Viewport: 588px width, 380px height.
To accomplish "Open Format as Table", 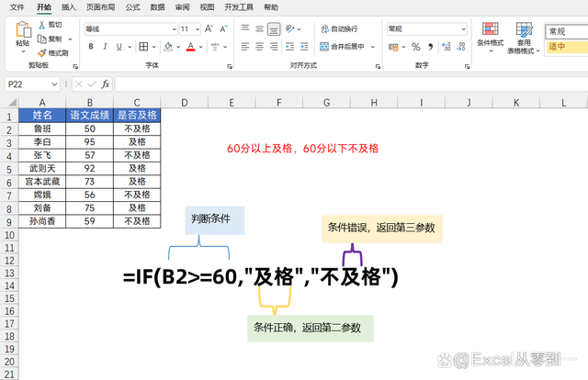I will click(524, 38).
